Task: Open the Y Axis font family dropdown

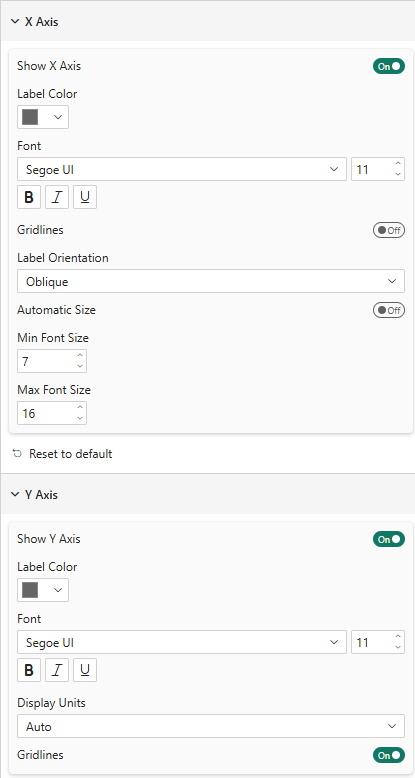Action: [x=182, y=643]
